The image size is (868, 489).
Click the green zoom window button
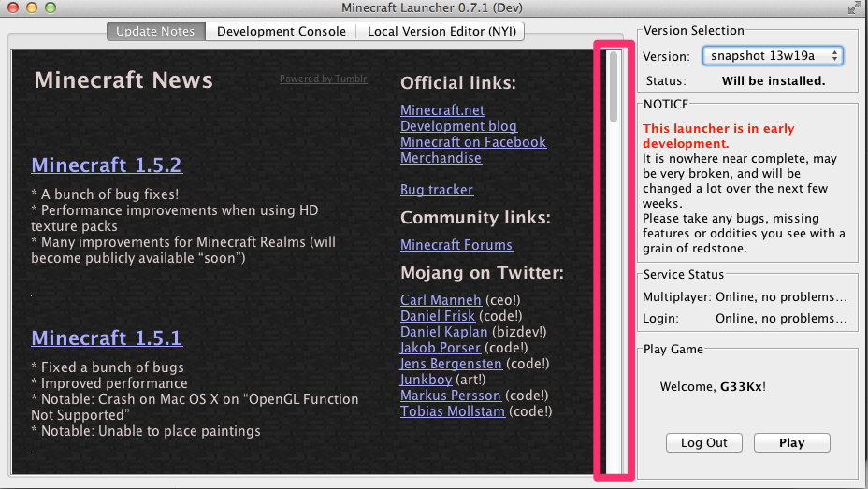[x=51, y=7]
